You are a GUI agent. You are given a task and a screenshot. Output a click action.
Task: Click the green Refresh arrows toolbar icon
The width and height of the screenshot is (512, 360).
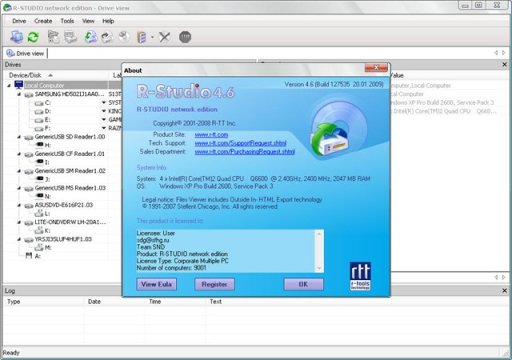click(x=33, y=37)
